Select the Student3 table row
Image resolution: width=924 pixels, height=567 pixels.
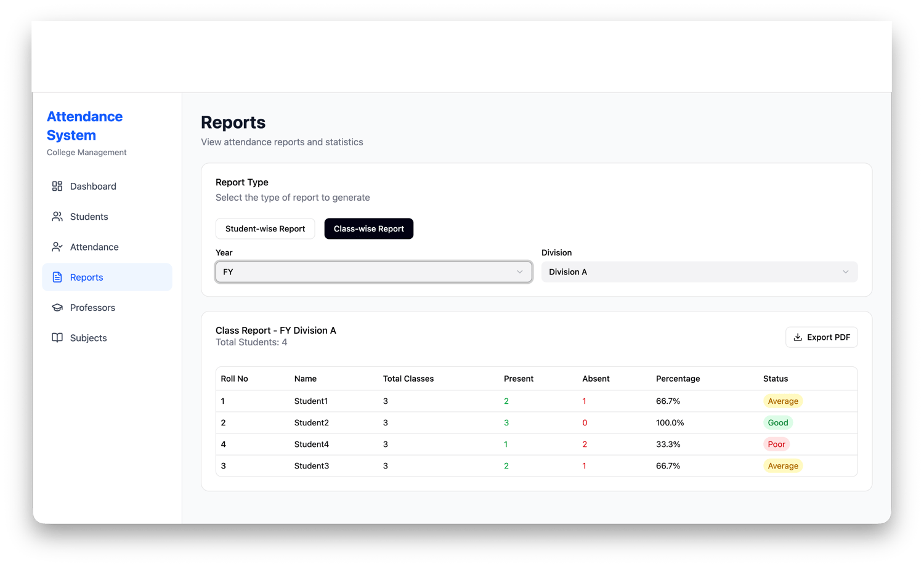(537, 465)
